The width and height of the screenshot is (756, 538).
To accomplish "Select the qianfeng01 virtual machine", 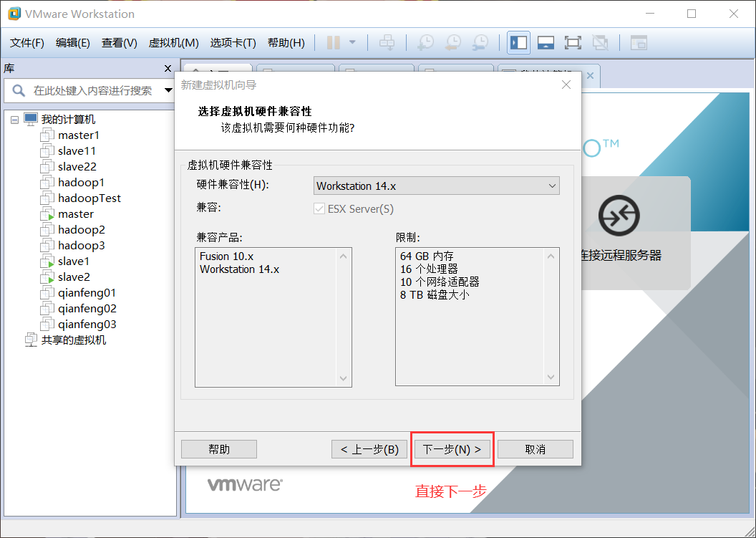I will click(87, 293).
